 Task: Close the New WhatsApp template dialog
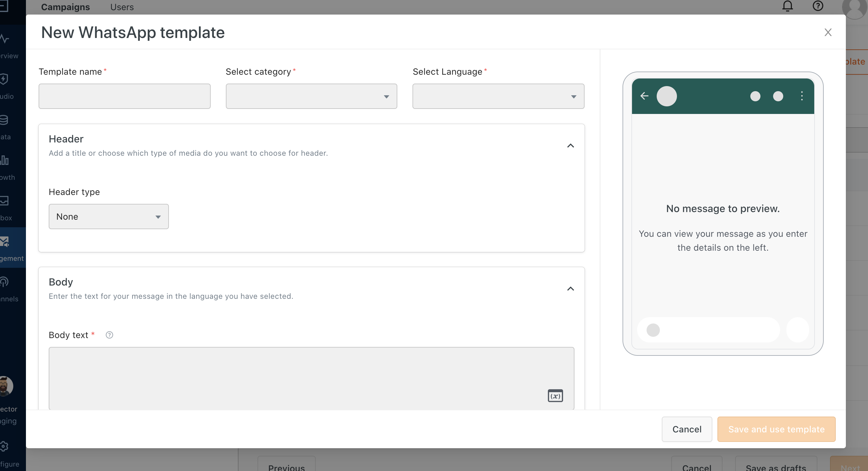click(828, 32)
